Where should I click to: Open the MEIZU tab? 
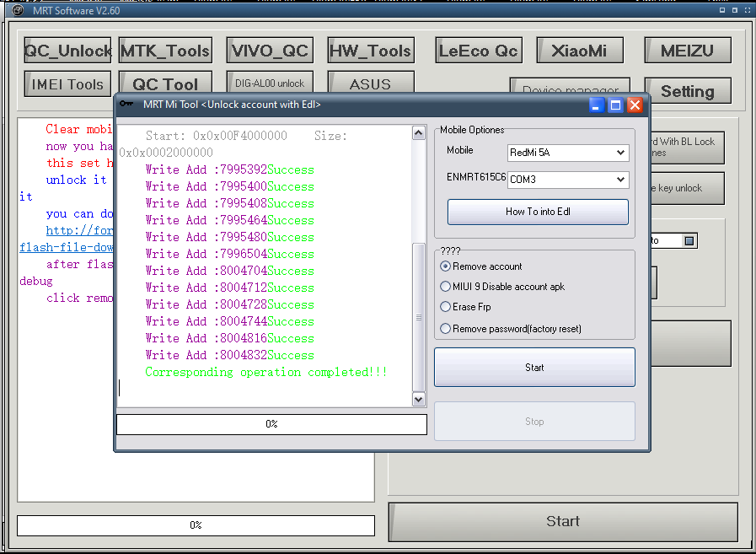[x=688, y=51]
